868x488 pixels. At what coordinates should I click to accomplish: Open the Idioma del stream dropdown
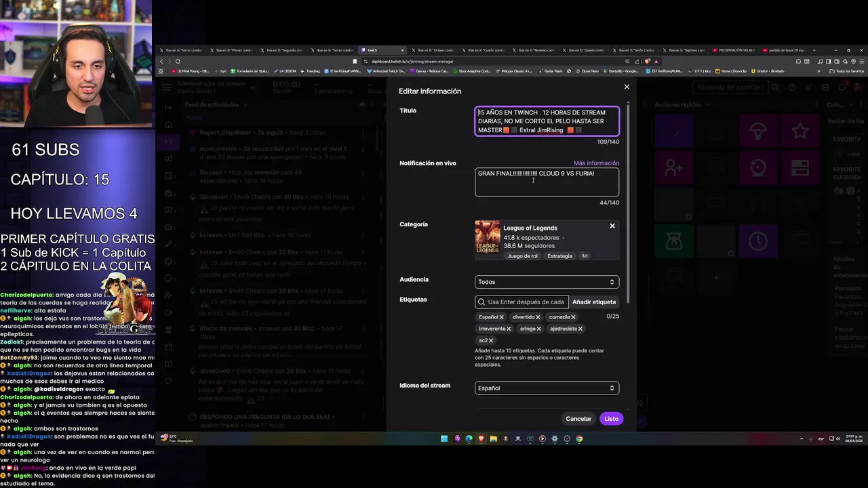click(547, 388)
